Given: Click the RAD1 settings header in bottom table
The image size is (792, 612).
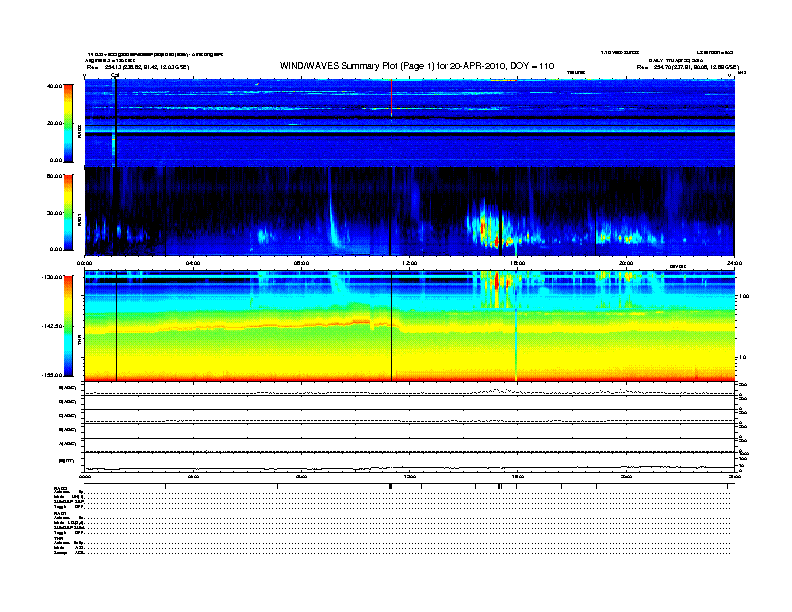Looking at the screenshot, I should point(60,514).
